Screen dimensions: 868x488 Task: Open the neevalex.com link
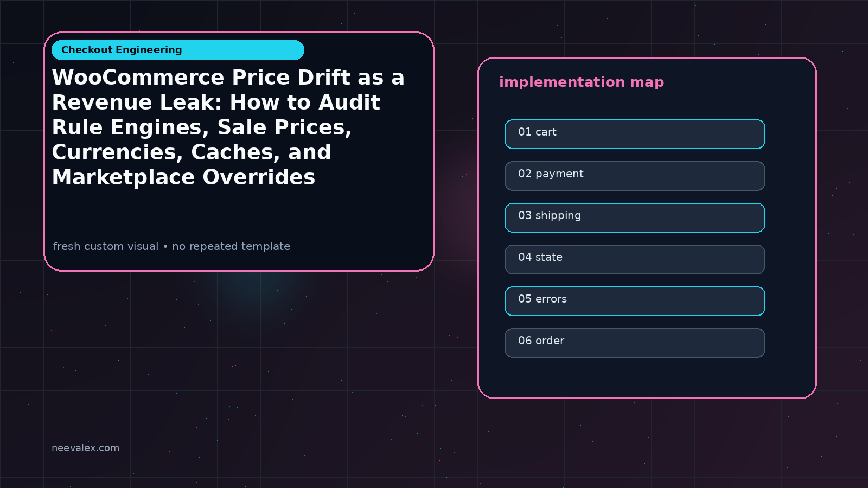click(x=85, y=448)
